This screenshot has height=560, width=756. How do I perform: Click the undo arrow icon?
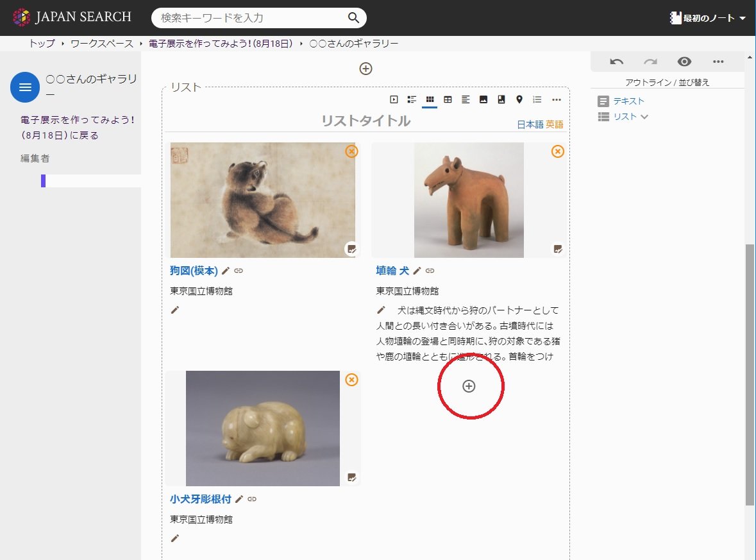pyautogui.click(x=616, y=62)
